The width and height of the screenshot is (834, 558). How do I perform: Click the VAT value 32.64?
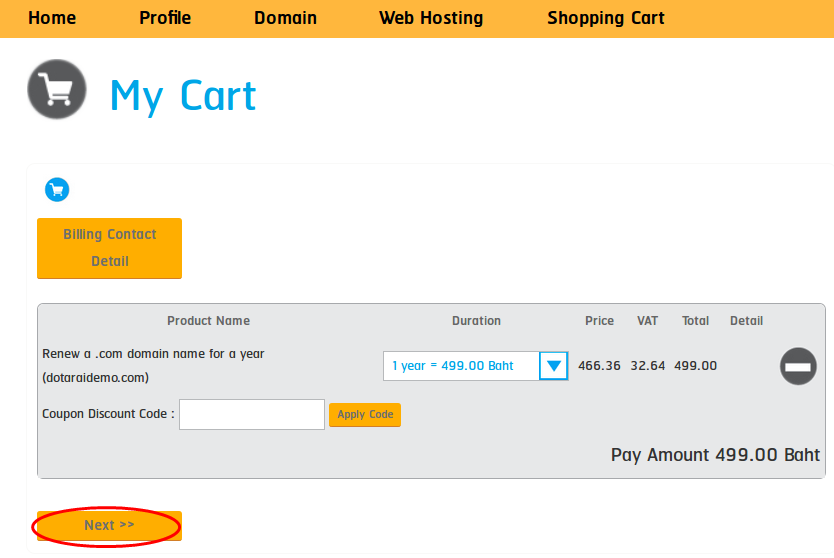[648, 366]
